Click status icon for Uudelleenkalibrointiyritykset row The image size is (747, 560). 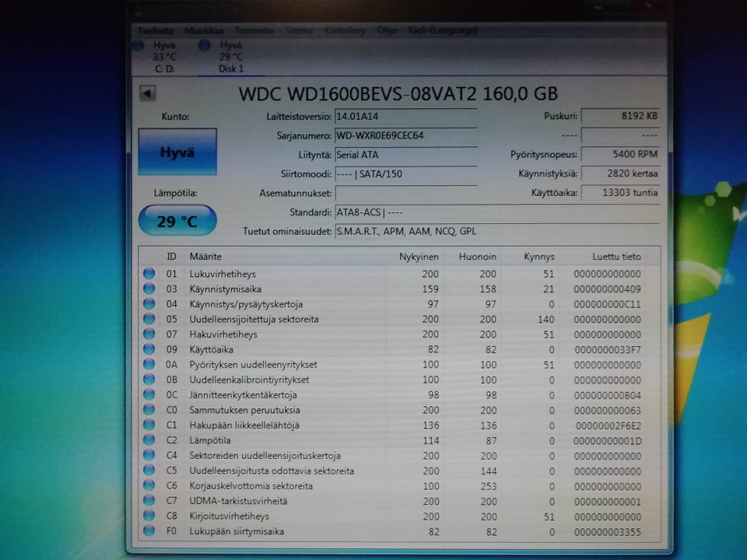(149, 380)
